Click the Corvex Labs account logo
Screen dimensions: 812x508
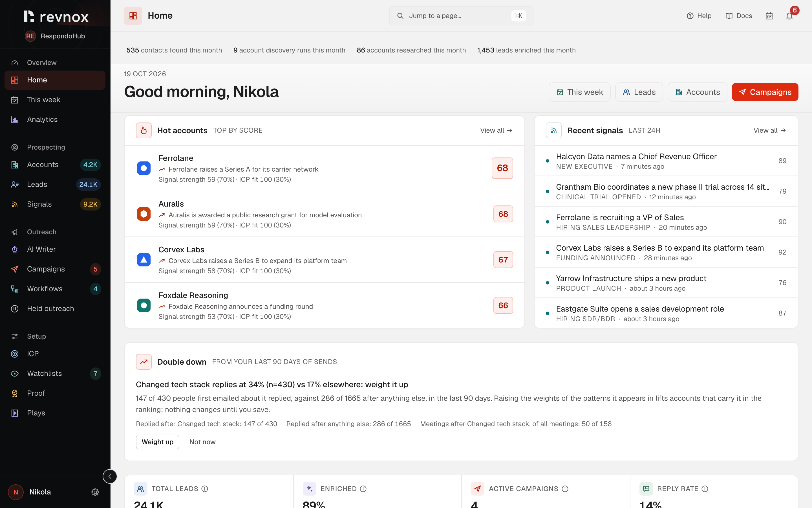click(144, 259)
